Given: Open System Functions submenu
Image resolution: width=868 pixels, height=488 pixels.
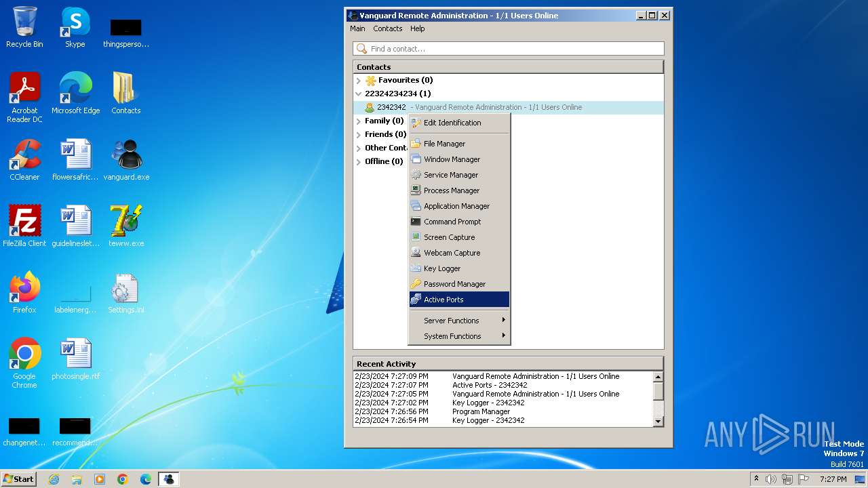Looking at the screenshot, I should pyautogui.click(x=459, y=336).
